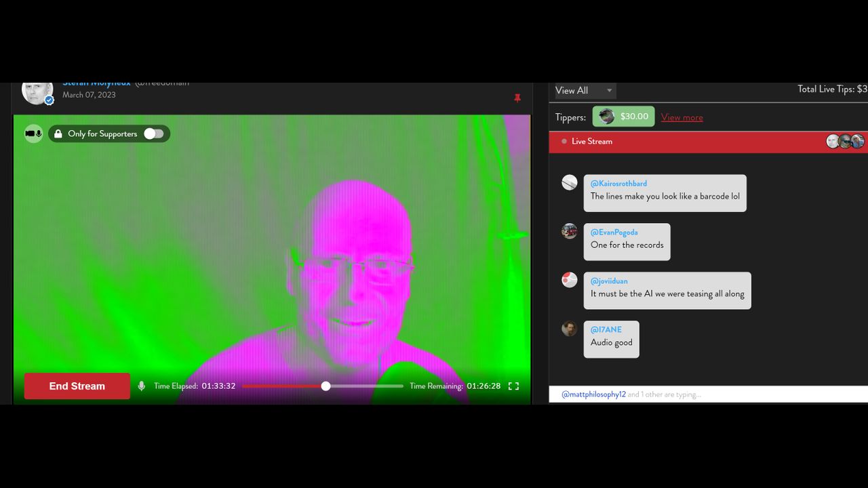Screen dimensions: 868x488
Task: Open the @joviiduan username link
Action: 609,281
